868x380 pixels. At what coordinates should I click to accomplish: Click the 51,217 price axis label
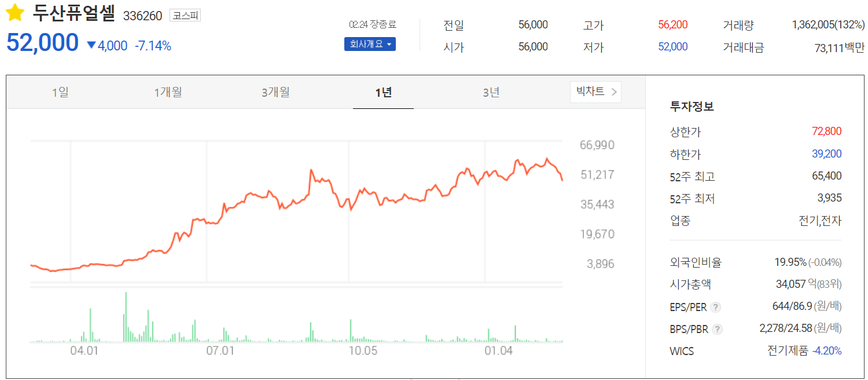(x=597, y=174)
